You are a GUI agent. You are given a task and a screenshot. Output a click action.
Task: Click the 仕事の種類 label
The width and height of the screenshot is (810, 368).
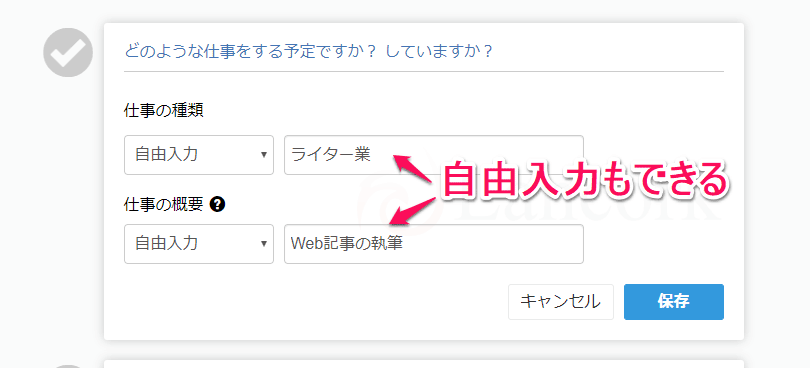coord(164,111)
